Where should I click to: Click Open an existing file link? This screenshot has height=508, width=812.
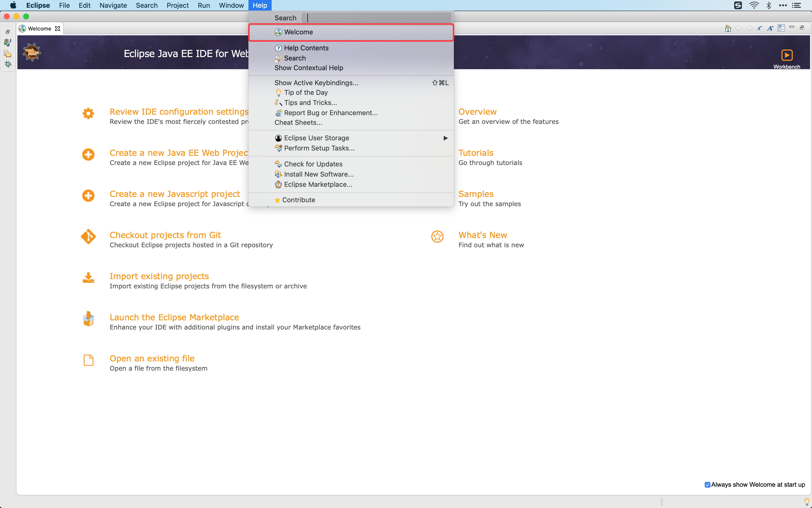click(x=152, y=358)
